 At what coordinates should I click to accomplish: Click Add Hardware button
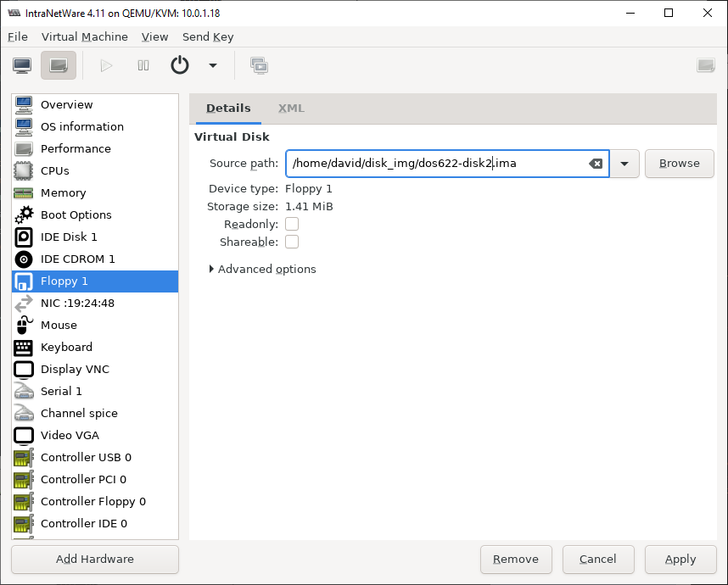point(95,559)
